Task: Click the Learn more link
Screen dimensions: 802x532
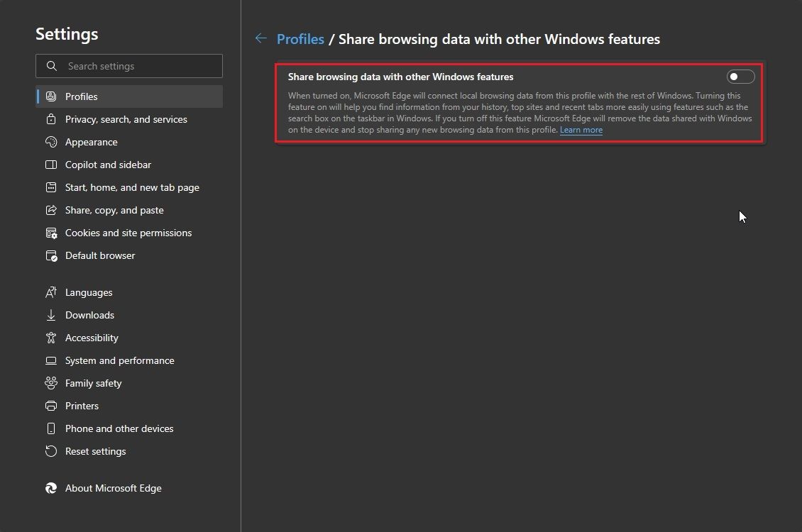Action: pos(581,130)
